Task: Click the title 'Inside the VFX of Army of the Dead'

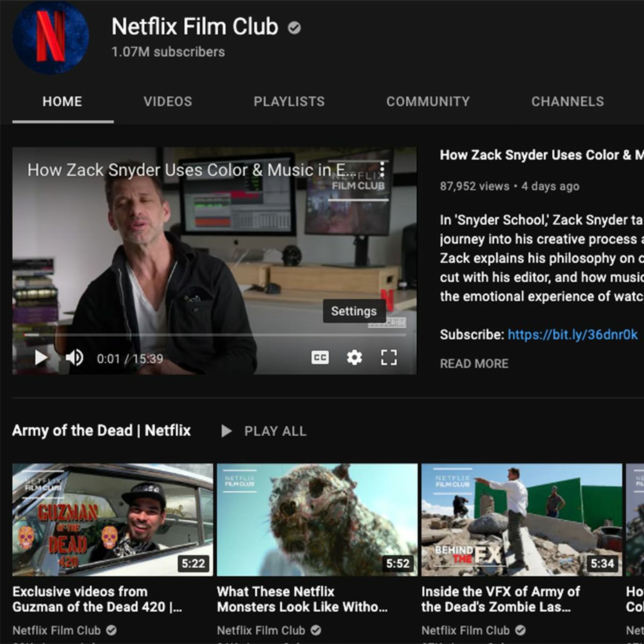Action: 501,599
